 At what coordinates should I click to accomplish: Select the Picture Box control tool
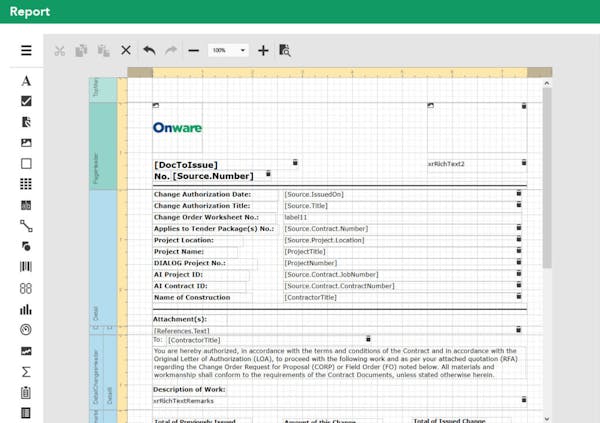coord(26,143)
